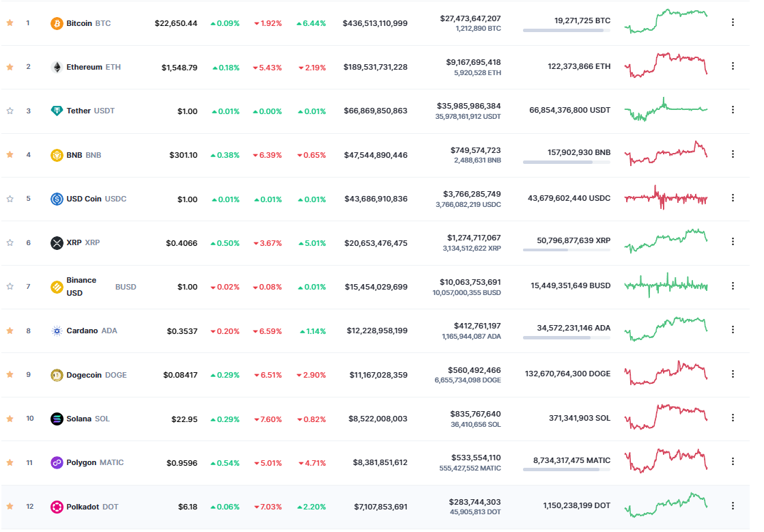
Task: Star USD Coin for watchlist
Action: pyautogui.click(x=10, y=199)
